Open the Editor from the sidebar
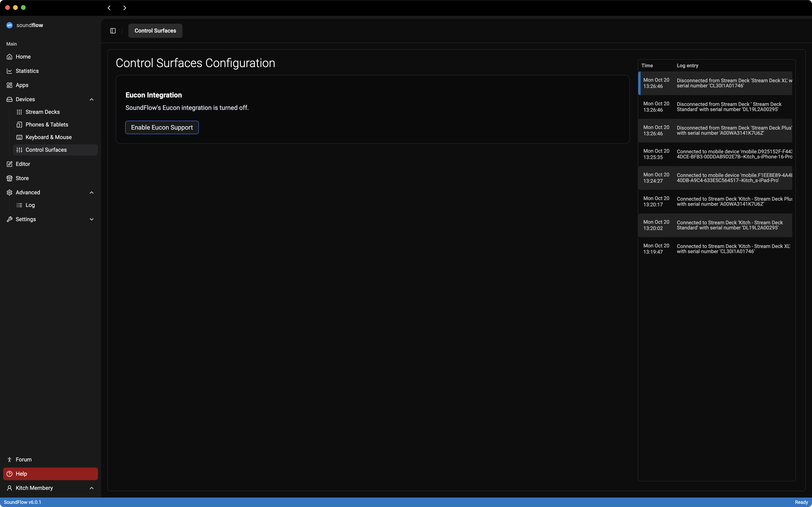This screenshot has height=507, width=812. (x=23, y=164)
